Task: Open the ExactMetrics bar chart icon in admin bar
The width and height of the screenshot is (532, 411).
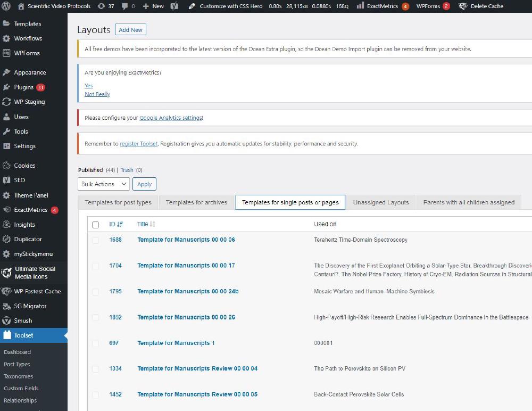Action: coord(360,6)
